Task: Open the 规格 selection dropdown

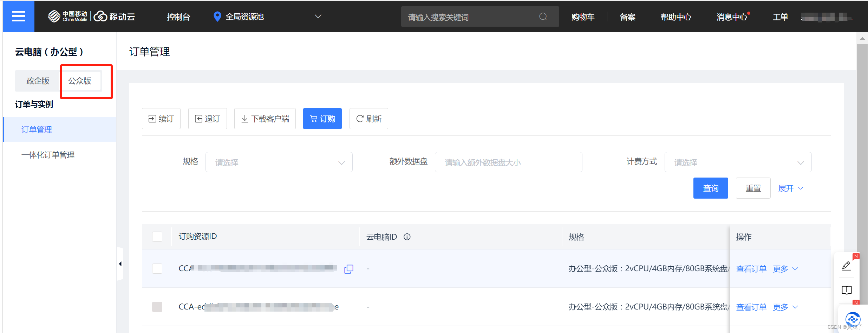Action: [279, 162]
